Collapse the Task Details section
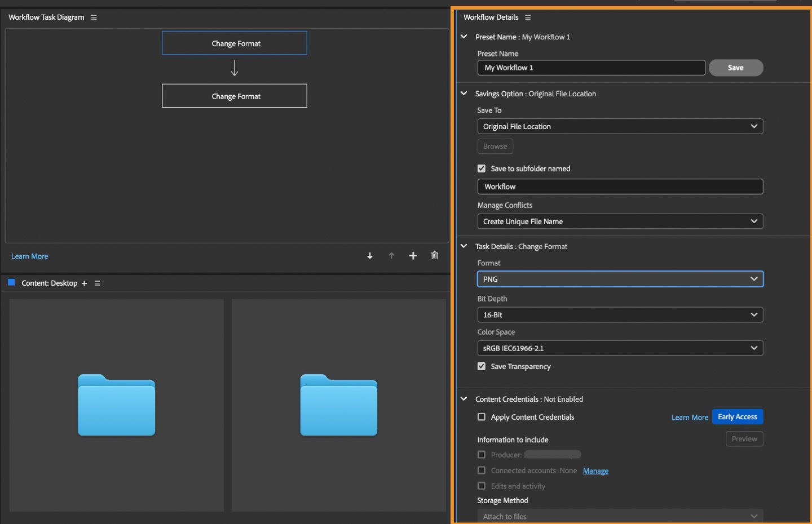 click(x=464, y=246)
